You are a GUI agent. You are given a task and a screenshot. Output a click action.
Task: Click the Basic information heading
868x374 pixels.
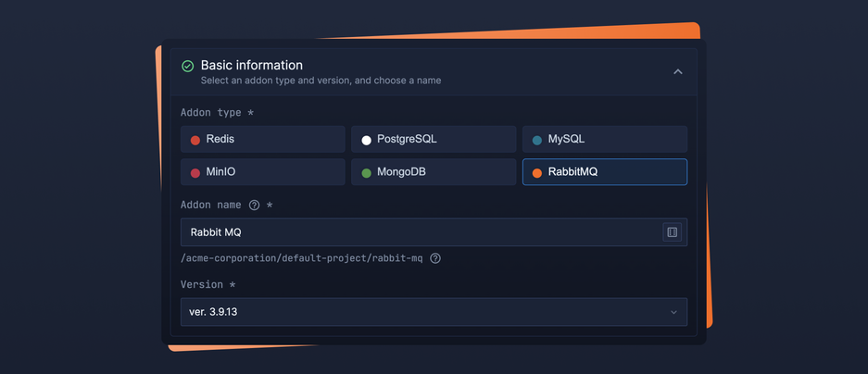(252, 66)
